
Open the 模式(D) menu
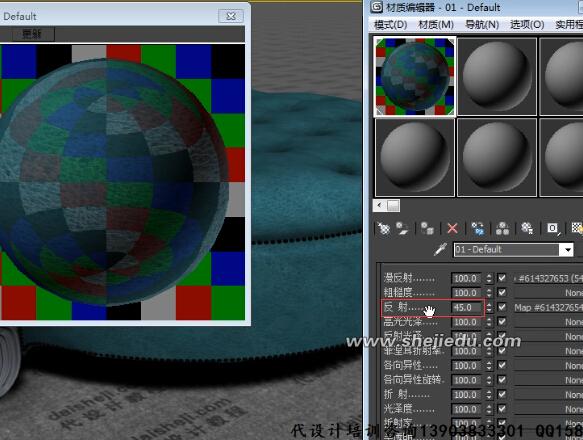click(x=390, y=25)
